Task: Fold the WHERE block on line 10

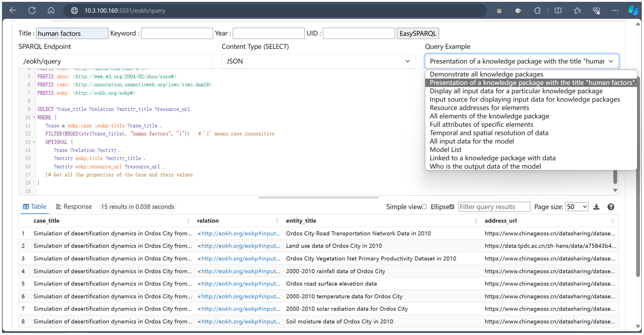Action: coord(34,118)
